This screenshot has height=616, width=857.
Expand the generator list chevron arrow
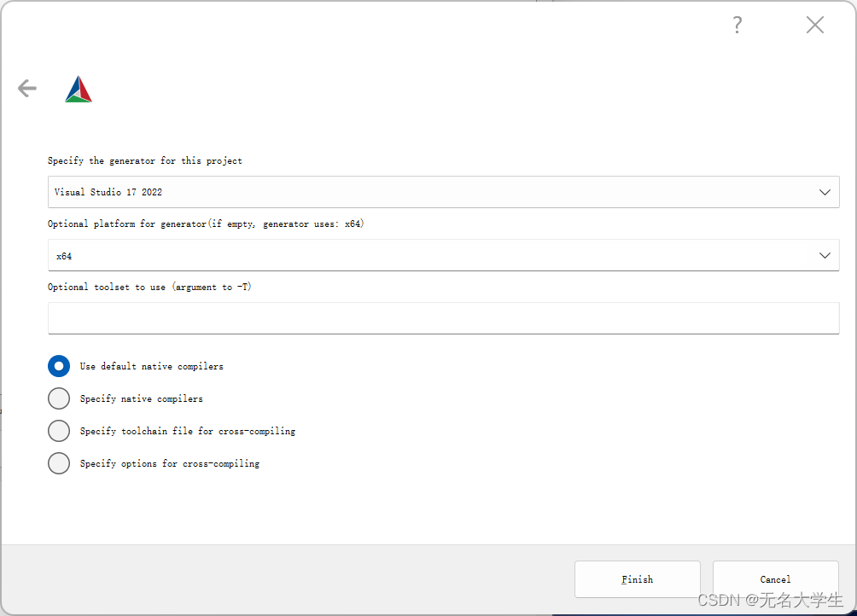(x=825, y=192)
